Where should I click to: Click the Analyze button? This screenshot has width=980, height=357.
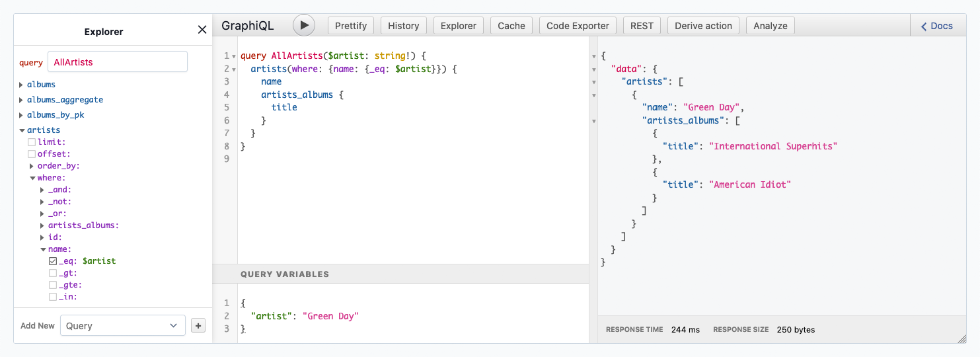click(x=770, y=26)
